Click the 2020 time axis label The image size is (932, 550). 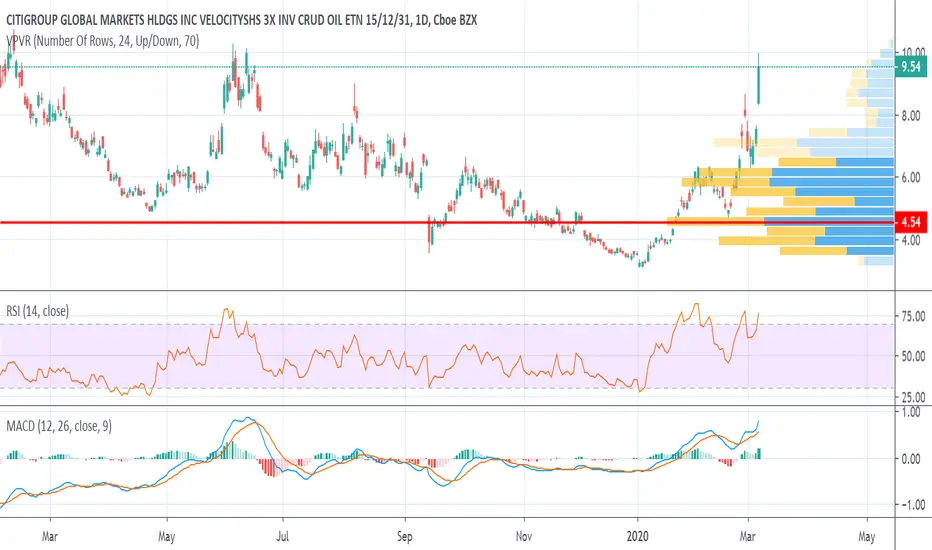[638, 536]
